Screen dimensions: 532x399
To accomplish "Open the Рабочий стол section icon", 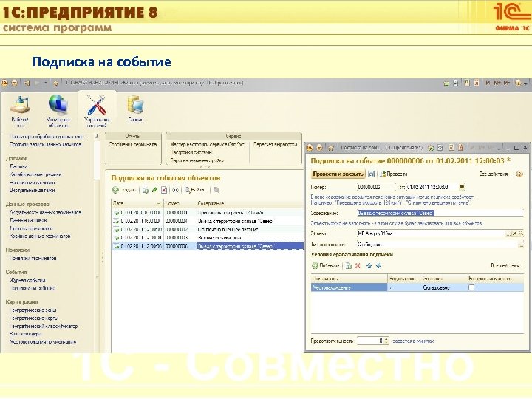I will pyautogui.click(x=20, y=104).
